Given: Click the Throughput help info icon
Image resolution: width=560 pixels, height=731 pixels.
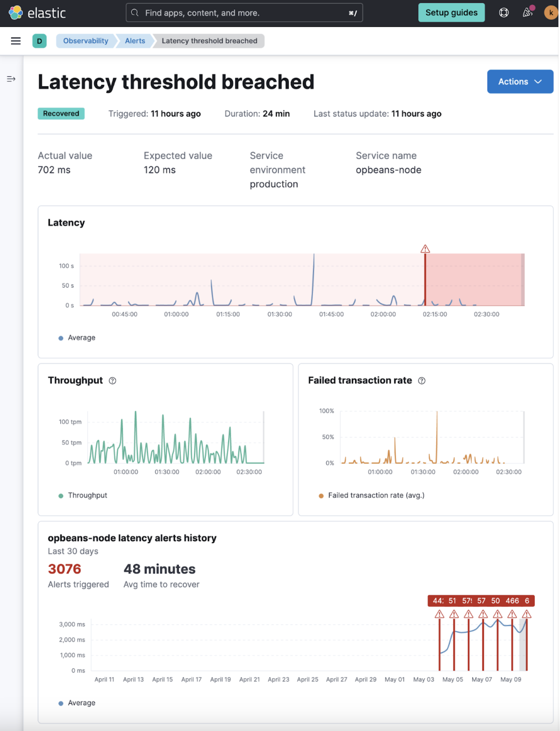Looking at the screenshot, I should coord(113,381).
